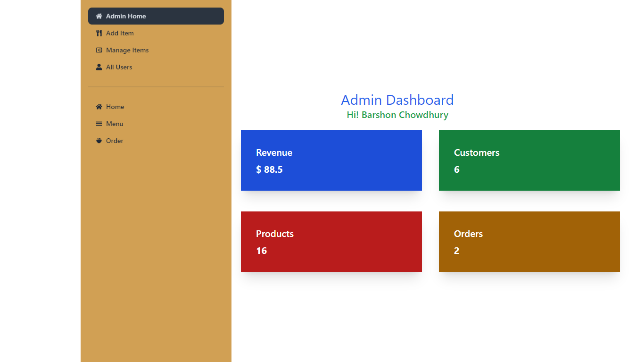Click the green Customers card
The image size is (644, 362).
point(529,160)
